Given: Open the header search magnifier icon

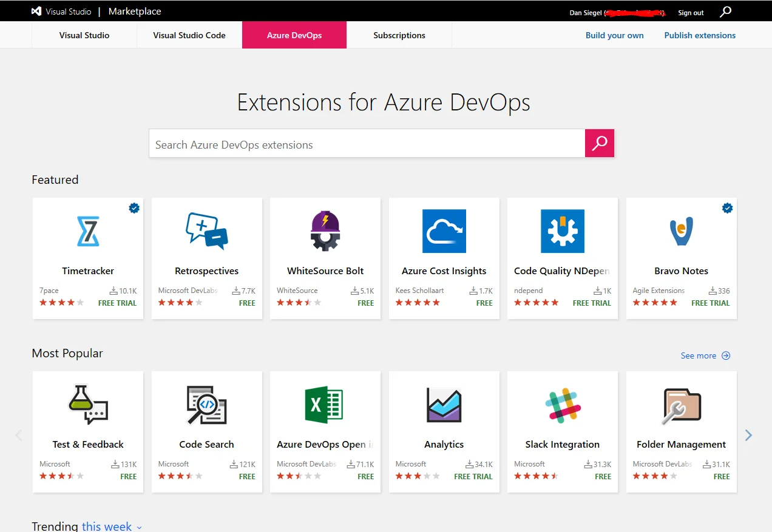Looking at the screenshot, I should (726, 12).
